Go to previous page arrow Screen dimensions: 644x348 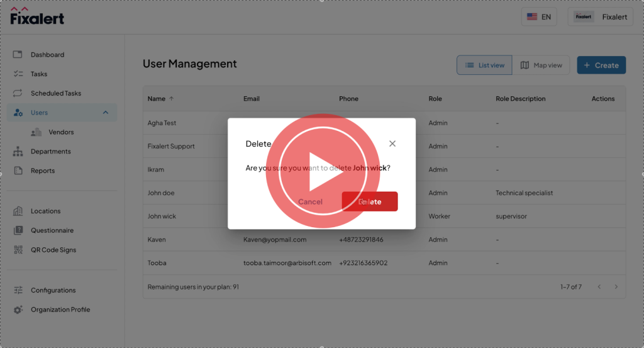[x=599, y=287]
